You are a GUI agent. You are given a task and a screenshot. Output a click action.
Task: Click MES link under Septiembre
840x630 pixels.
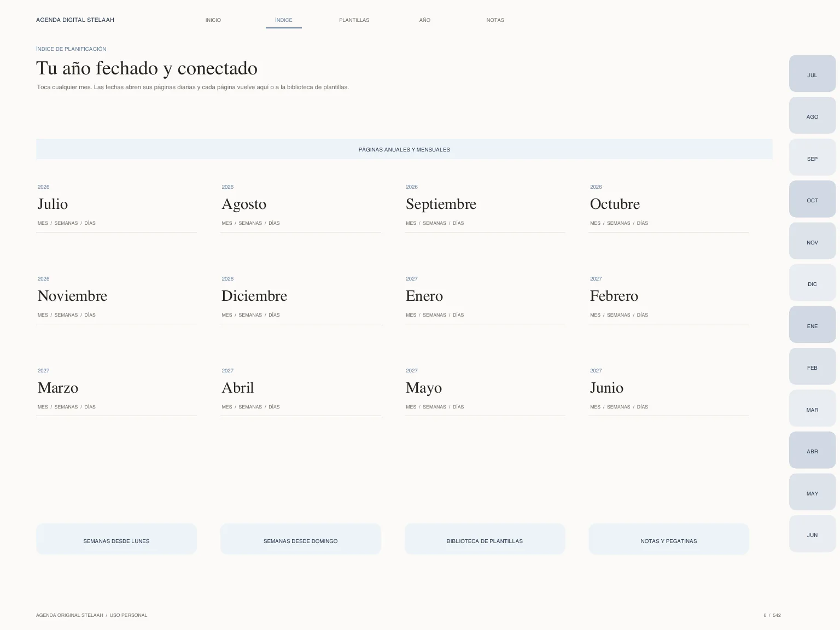[411, 223]
